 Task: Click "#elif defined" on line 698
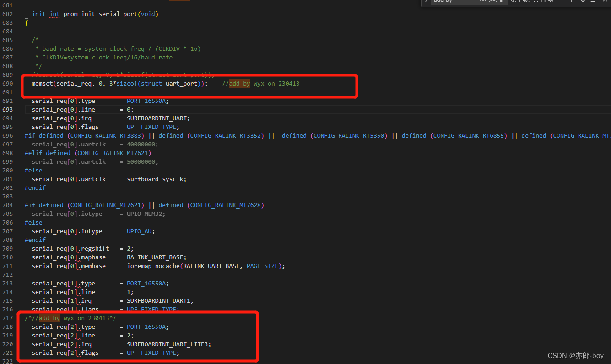(x=48, y=153)
